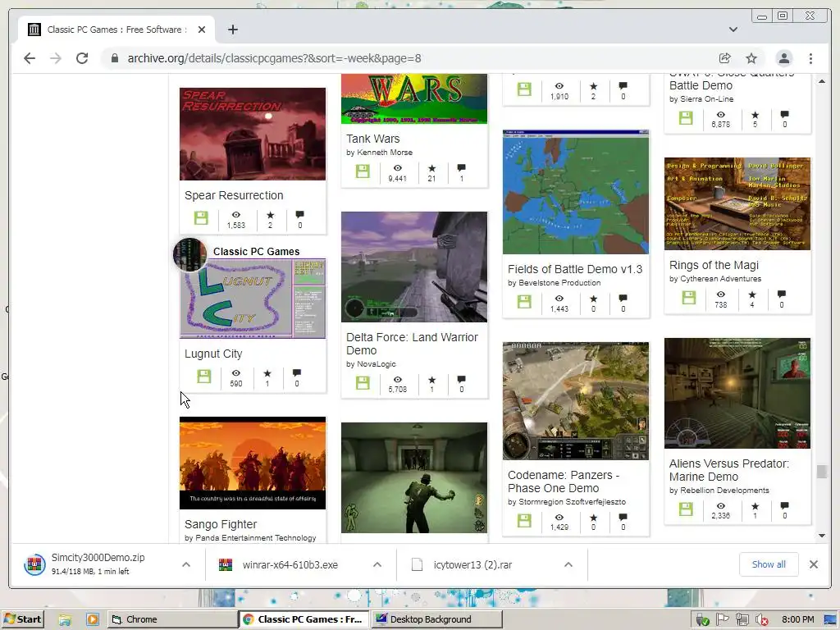840x630 pixels.
Task: Click floppy icon under Codename: Panzers
Action: [524, 520]
